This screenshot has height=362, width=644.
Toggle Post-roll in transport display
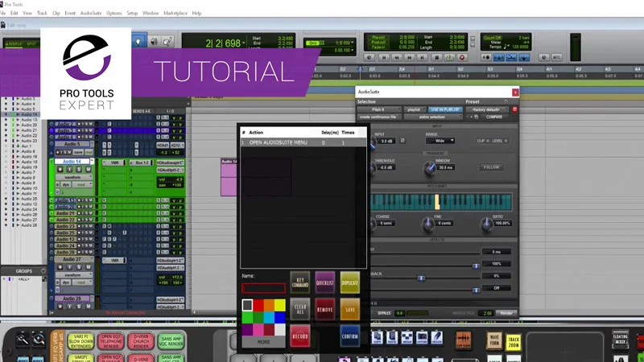coord(378,43)
